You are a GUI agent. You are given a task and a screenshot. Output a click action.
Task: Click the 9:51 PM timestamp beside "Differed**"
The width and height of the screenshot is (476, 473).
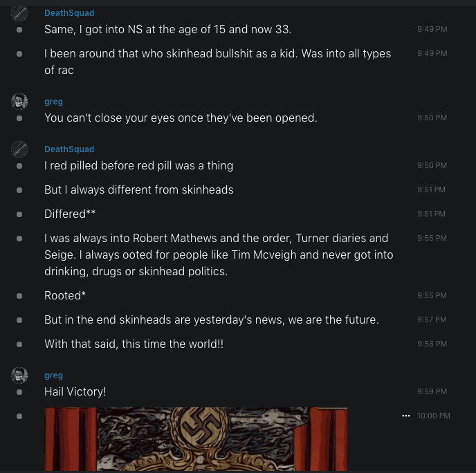(x=432, y=214)
